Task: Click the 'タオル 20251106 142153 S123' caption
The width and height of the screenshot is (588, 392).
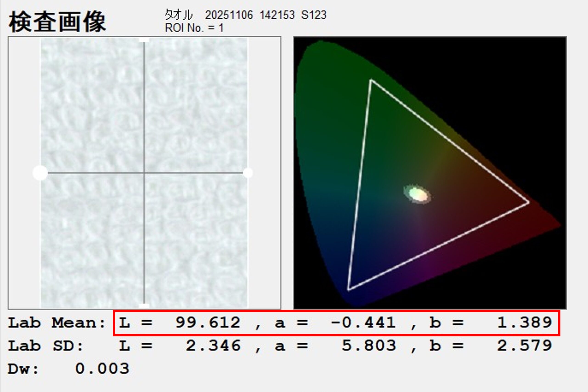Action: 245,15
